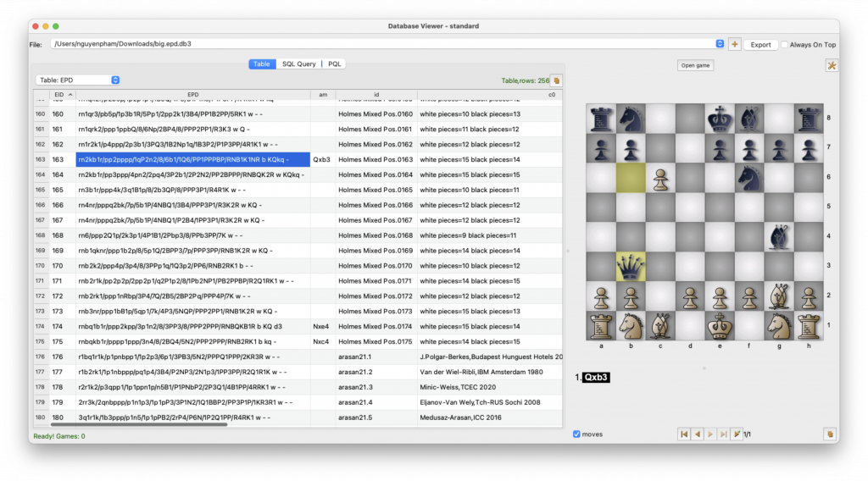The width and height of the screenshot is (868, 481).
Task: Switch to the SQL Query tab
Action: point(298,64)
